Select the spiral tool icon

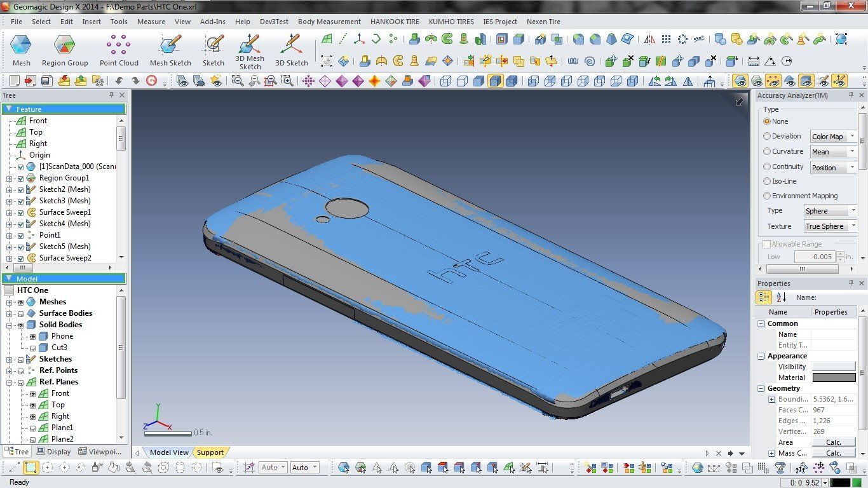point(589,61)
